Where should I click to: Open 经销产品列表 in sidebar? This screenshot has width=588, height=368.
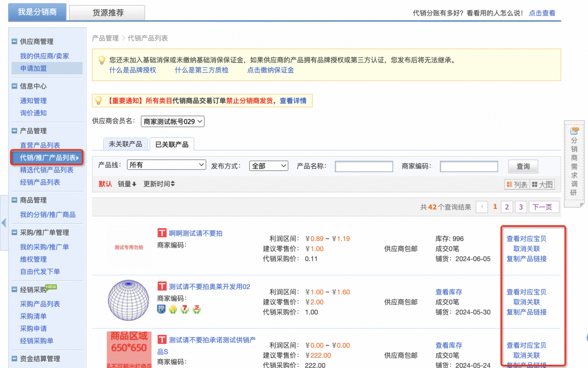pos(40,182)
